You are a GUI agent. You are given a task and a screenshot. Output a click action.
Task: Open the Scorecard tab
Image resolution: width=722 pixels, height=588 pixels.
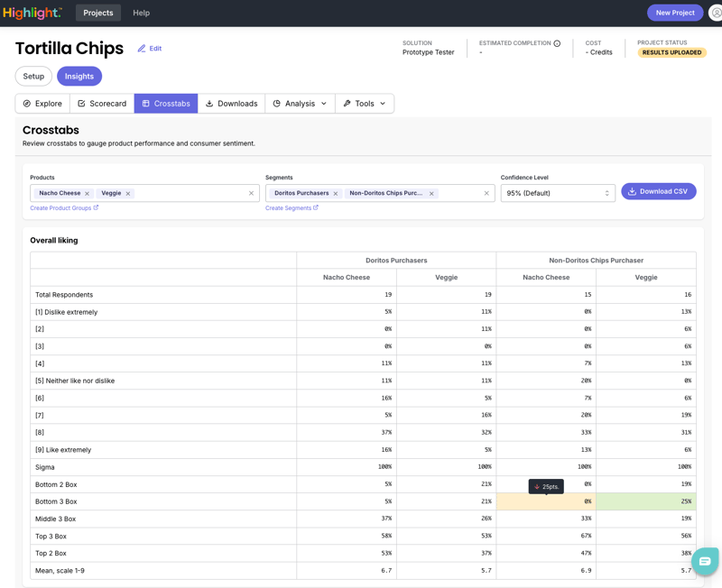(102, 104)
